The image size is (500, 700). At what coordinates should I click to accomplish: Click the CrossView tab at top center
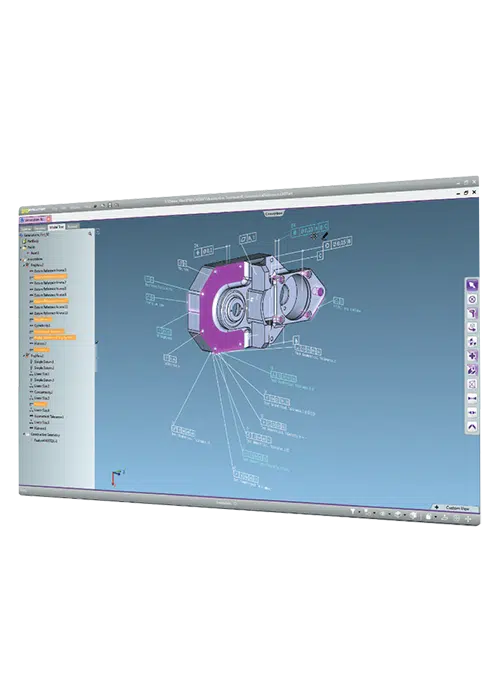[x=274, y=214]
